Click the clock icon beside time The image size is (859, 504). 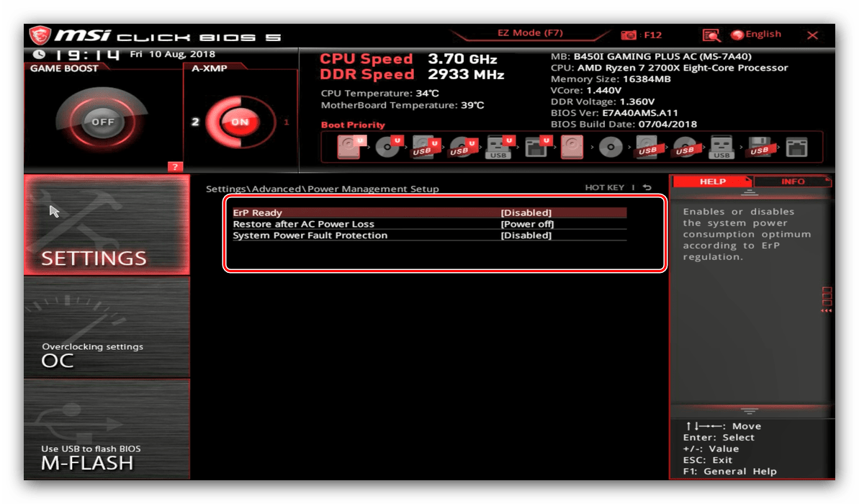coord(39,54)
